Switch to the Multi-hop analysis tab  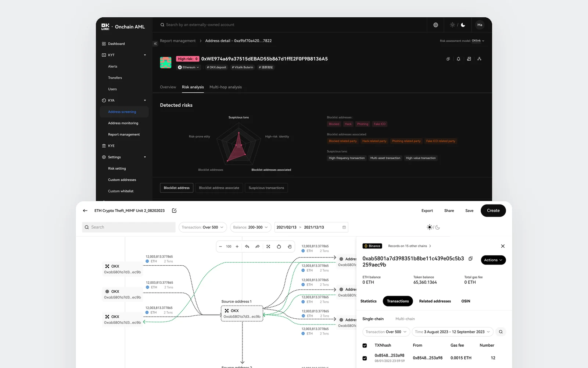[x=226, y=87]
